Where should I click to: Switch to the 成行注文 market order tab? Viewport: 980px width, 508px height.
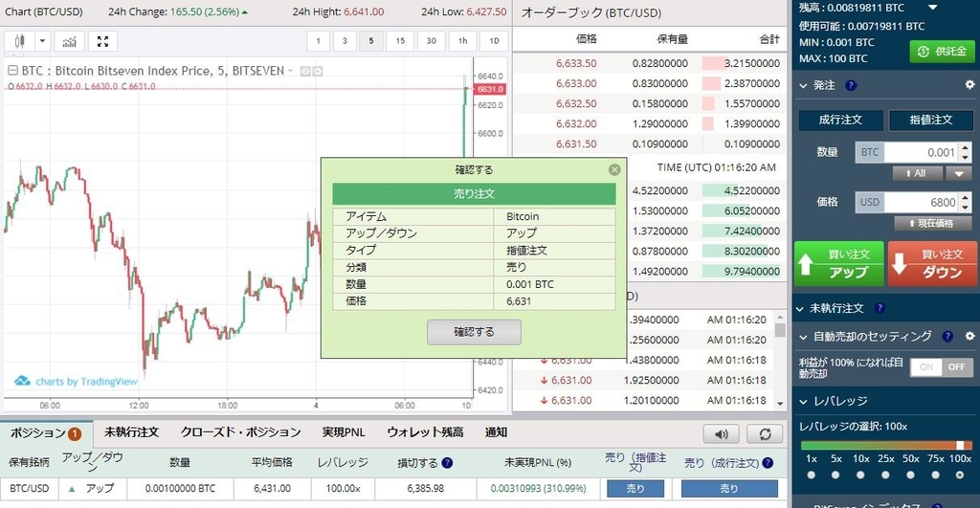tap(840, 120)
